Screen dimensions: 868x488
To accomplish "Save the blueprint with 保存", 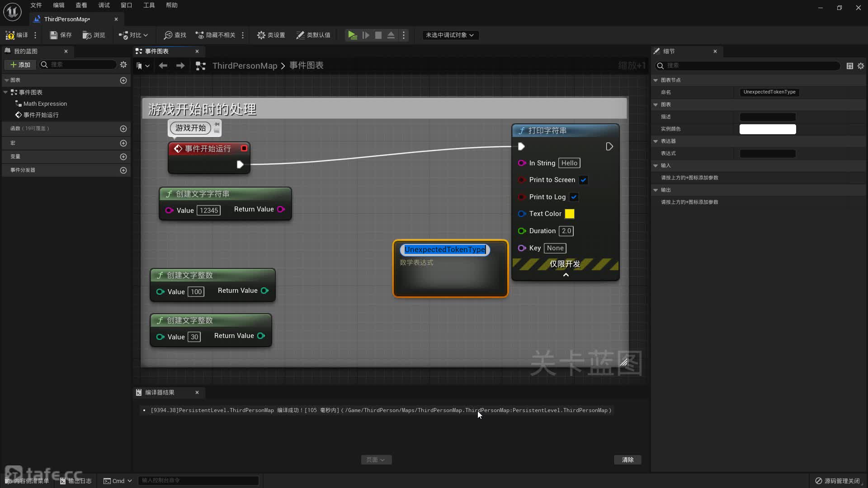I will 61,35.
